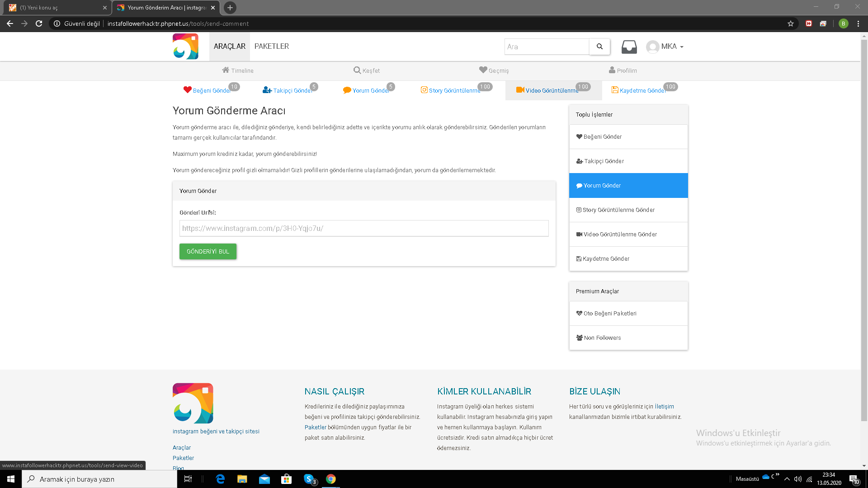
Task: Click the Beğeni Gönder heart icon in the top bar
Action: coord(188,90)
